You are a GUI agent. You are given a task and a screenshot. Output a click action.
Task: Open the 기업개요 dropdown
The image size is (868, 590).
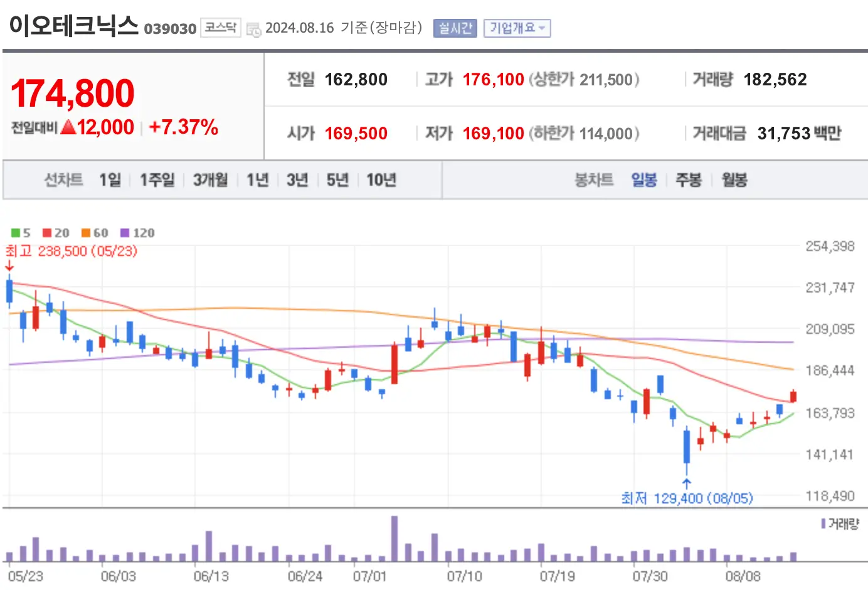(517, 28)
